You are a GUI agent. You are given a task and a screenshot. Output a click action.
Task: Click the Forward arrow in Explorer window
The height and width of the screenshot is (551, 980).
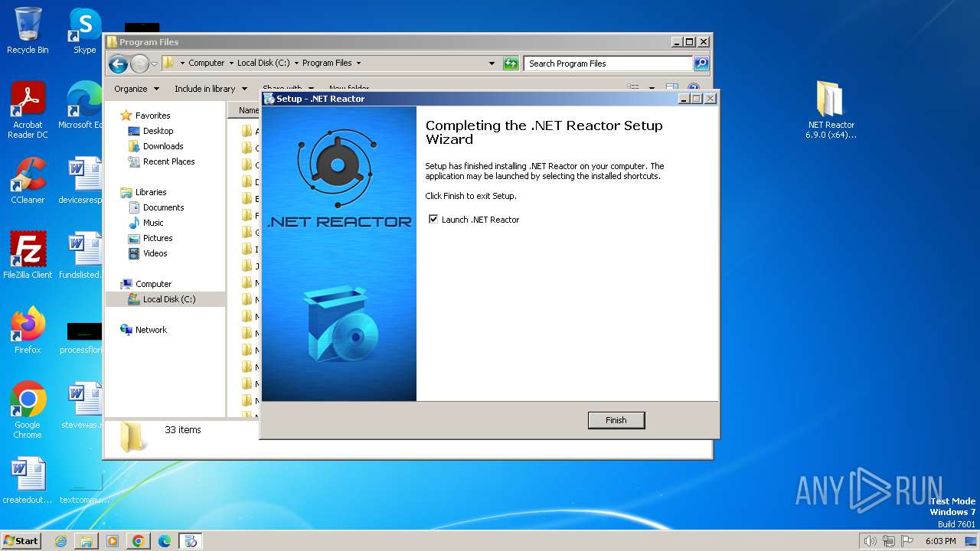[x=139, y=64]
